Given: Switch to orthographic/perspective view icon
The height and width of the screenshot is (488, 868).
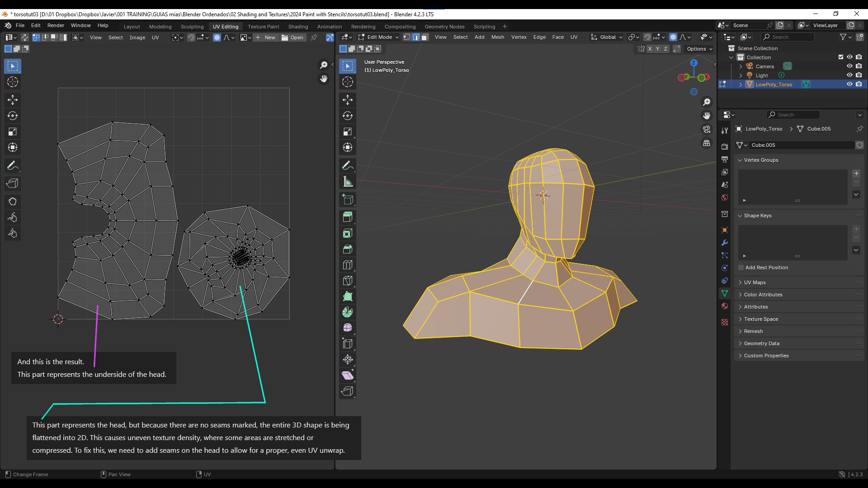Looking at the screenshot, I should tap(707, 143).
